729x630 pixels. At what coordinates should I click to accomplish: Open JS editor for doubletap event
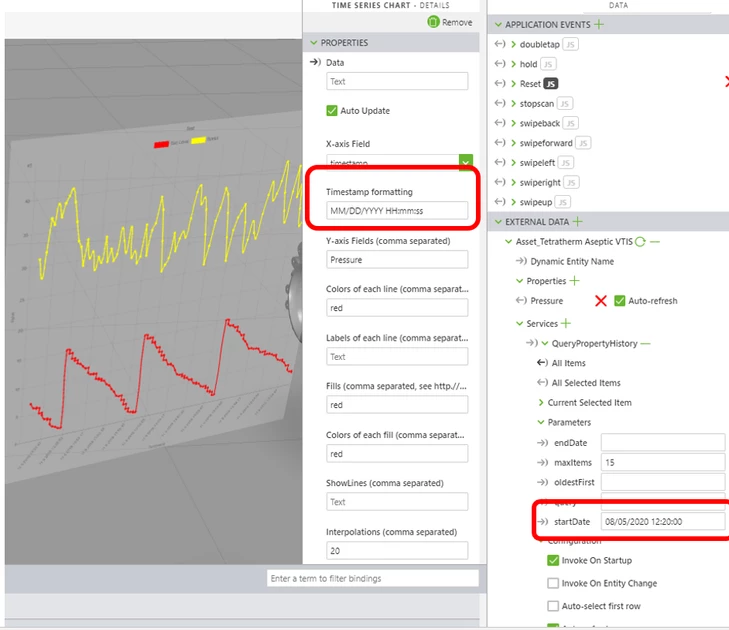(x=570, y=44)
